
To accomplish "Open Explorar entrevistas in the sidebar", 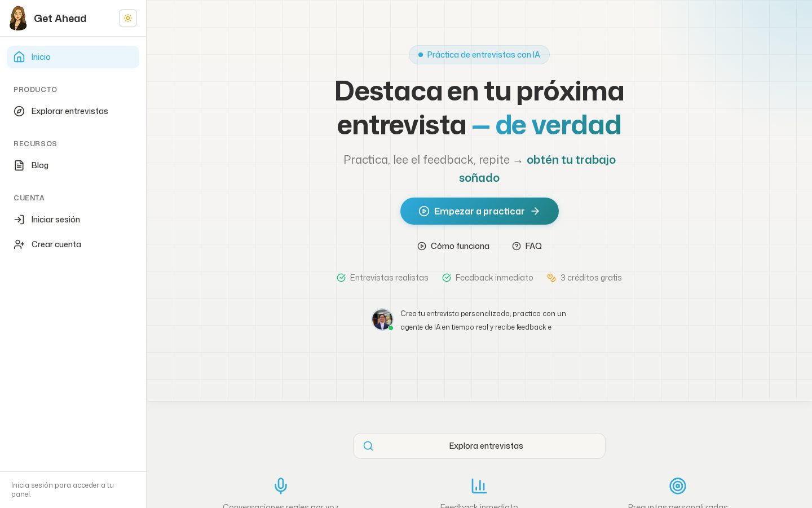I will coord(73,111).
